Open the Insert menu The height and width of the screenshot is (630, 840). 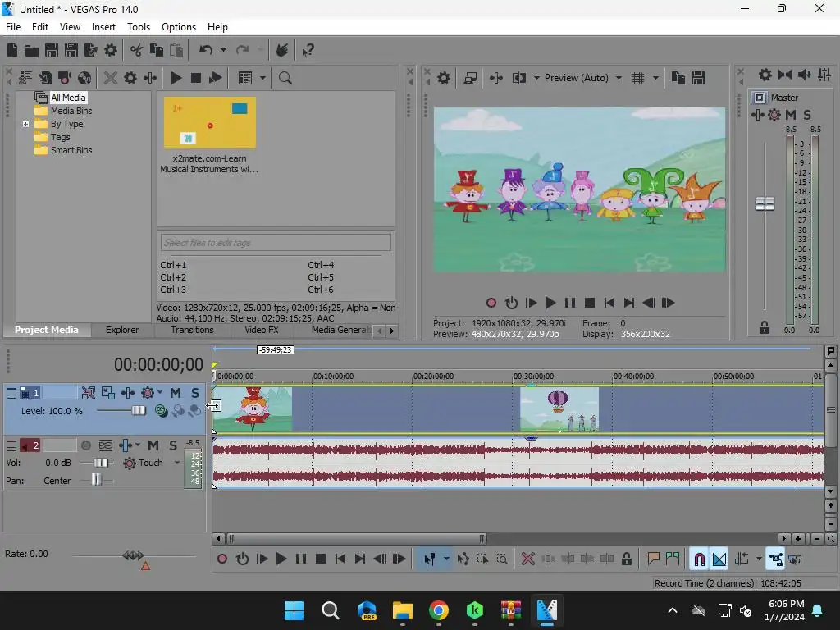[103, 27]
